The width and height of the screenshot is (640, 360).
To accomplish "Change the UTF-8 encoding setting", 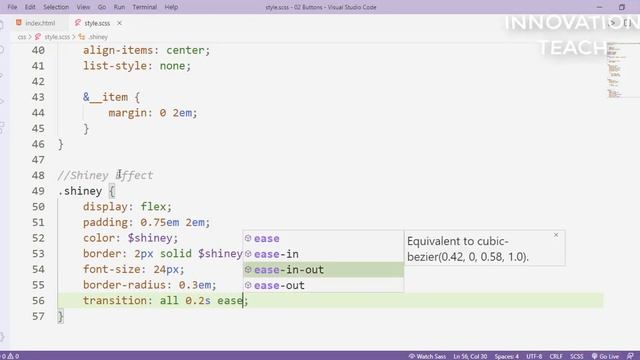I will click(534, 356).
